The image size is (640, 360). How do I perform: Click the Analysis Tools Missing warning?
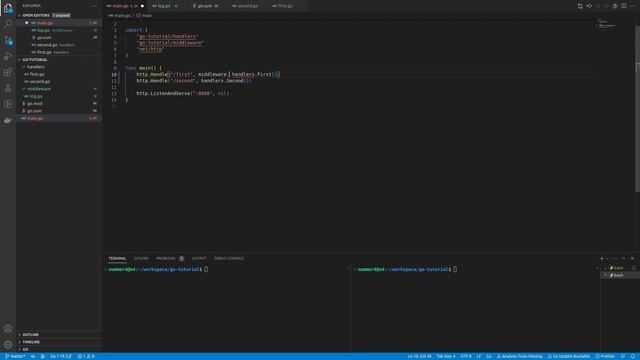tap(519, 356)
